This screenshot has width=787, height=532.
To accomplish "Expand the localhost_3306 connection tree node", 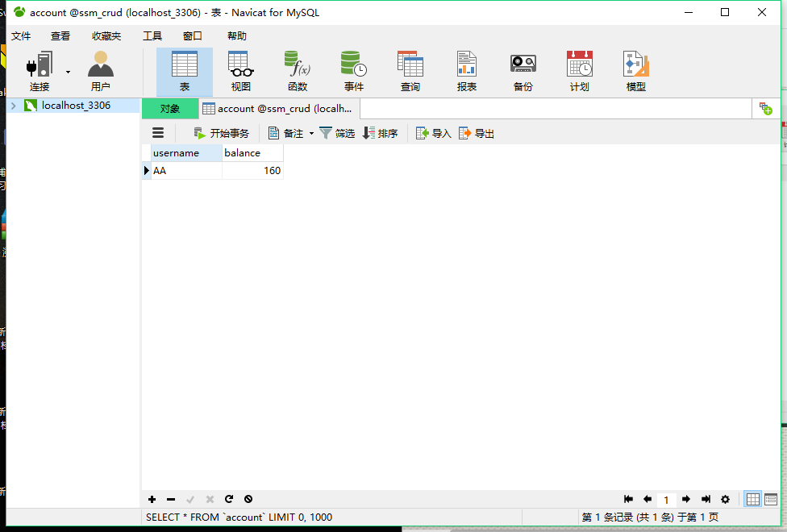I will pyautogui.click(x=13, y=106).
